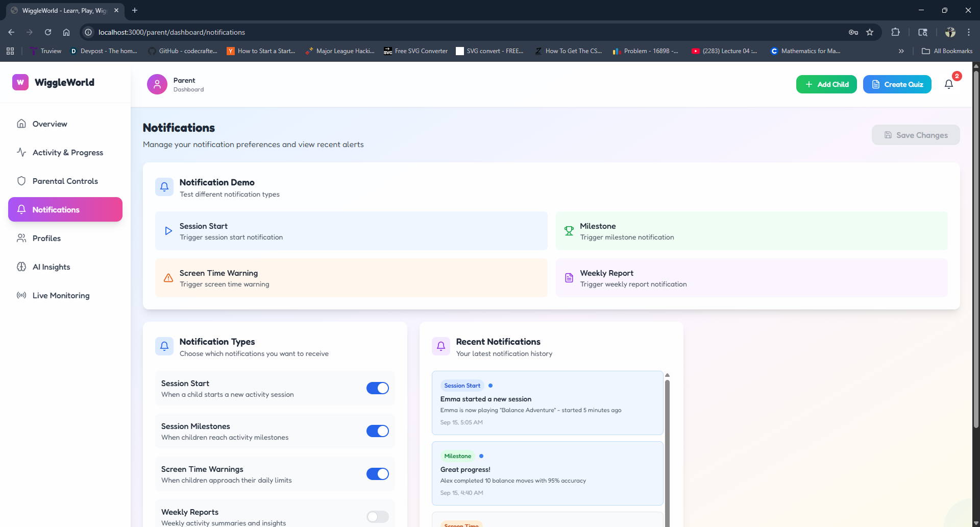Open Parental Controls in sidebar
Viewport: 980px width, 527px height.
pyautogui.click(x=65, y=181)
